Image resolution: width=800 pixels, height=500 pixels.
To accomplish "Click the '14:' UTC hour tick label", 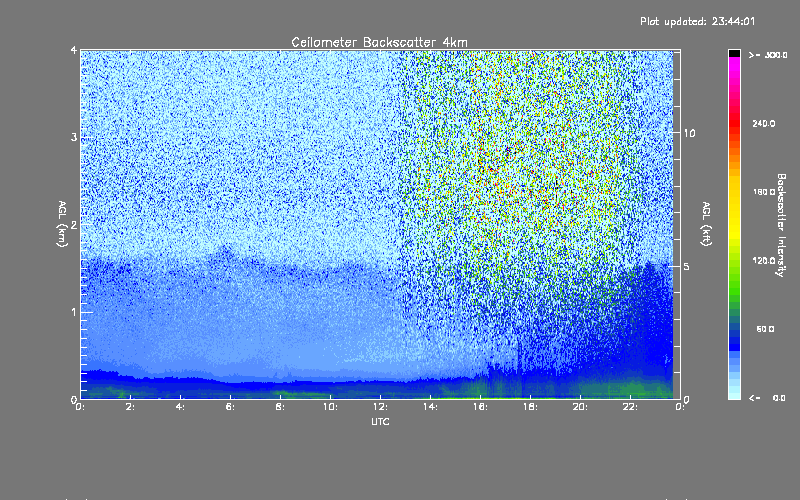I will [430, 407].
